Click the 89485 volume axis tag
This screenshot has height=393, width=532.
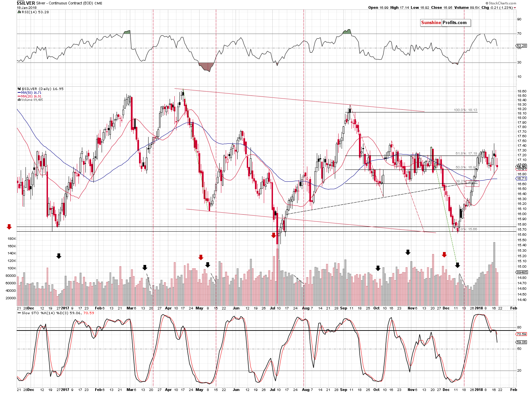pyautogui.click(x=522, y=272)
